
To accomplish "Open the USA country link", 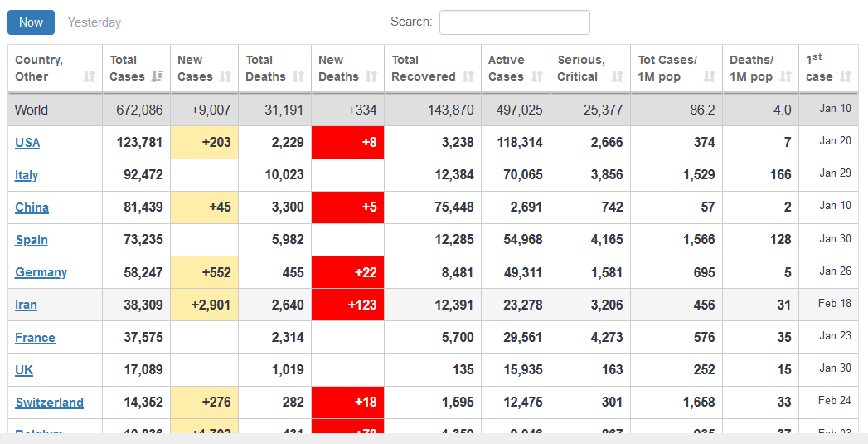I will [x=27, y=143].
